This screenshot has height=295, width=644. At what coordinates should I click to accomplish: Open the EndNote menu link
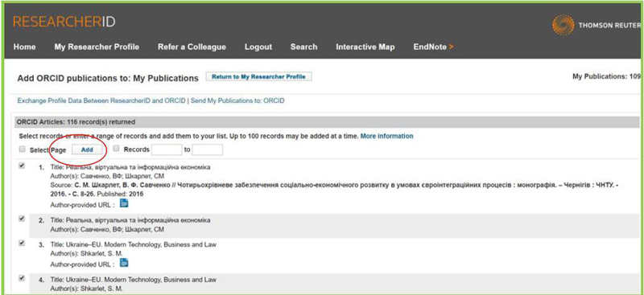click(434, 47)
